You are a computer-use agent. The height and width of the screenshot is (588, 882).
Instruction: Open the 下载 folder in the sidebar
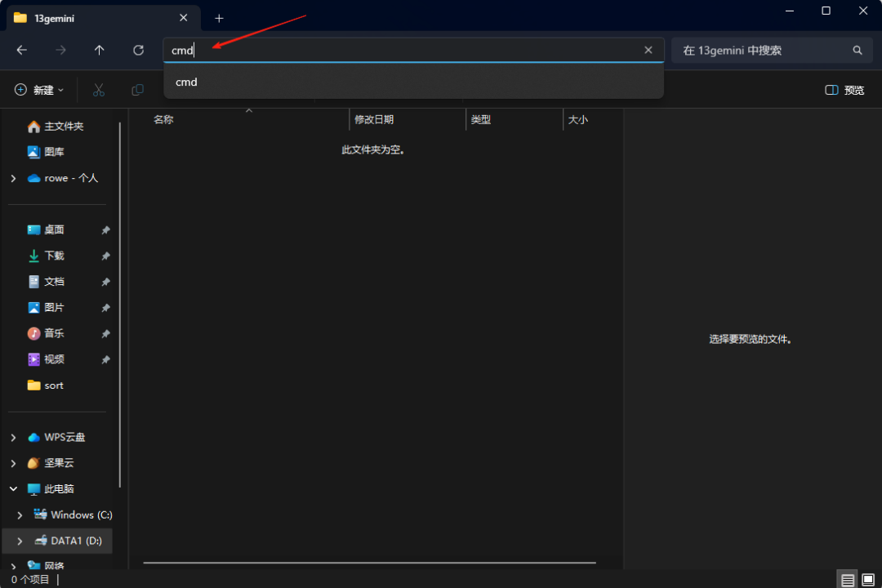tap(53, 255)
